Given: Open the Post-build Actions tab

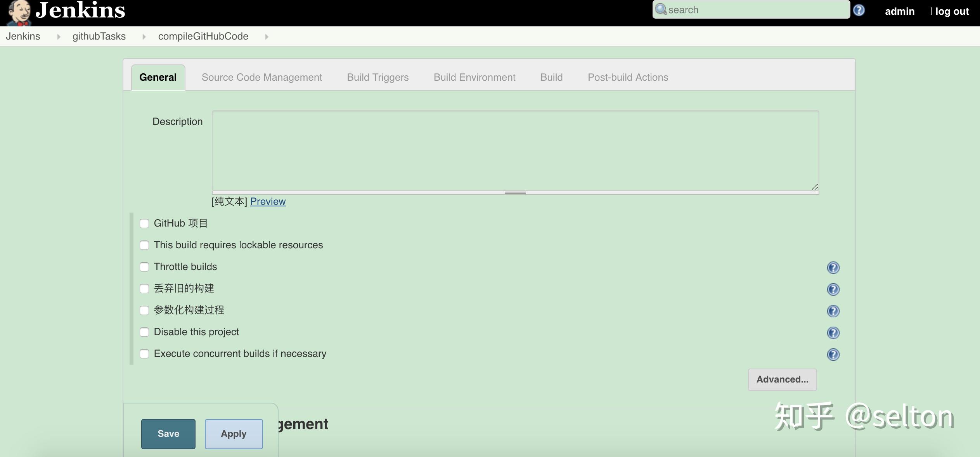Looking at the screenshot, I should coord(627,77).
